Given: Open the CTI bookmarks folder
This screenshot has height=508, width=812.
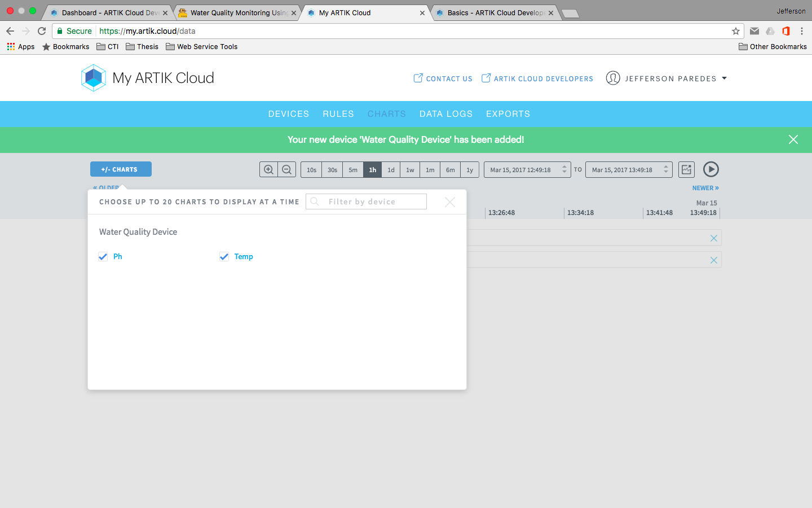Looking at the screenshot, I should [108, 47].
